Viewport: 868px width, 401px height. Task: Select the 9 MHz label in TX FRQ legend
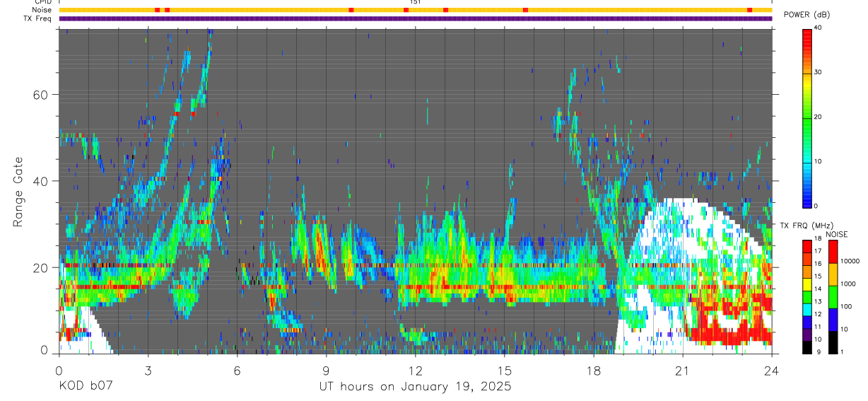(x=818, y=351)
